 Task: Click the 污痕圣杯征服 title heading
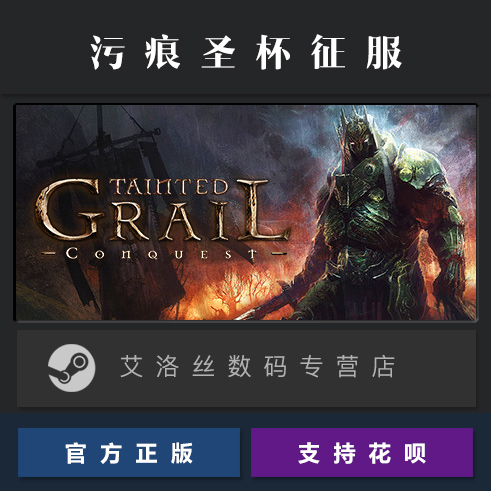(x=246, y=52)
